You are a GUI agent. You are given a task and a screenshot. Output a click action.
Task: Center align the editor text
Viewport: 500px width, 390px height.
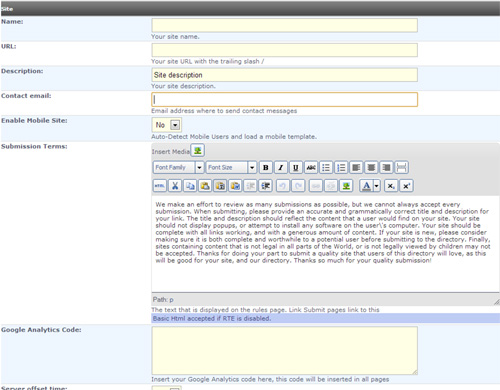coord(371,167)
